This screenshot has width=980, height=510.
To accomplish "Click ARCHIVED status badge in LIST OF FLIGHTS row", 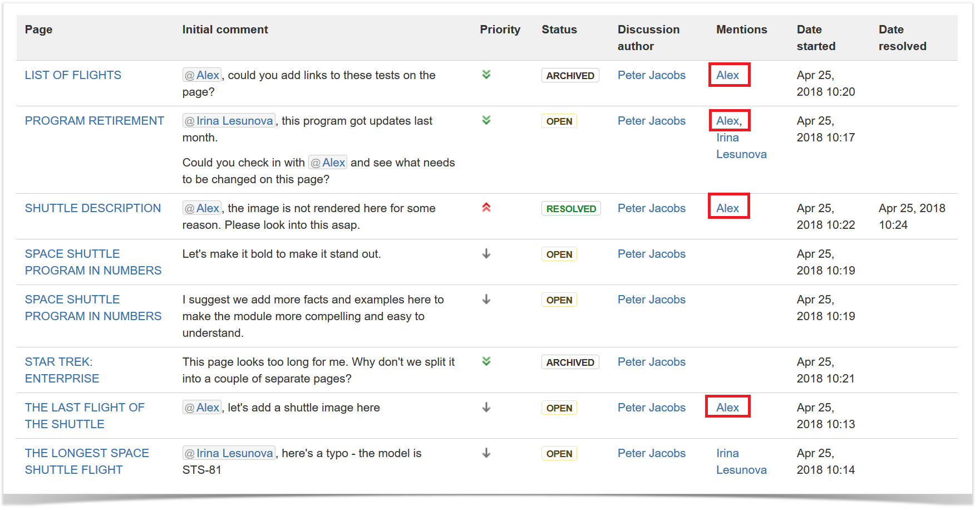I will 570,76.
